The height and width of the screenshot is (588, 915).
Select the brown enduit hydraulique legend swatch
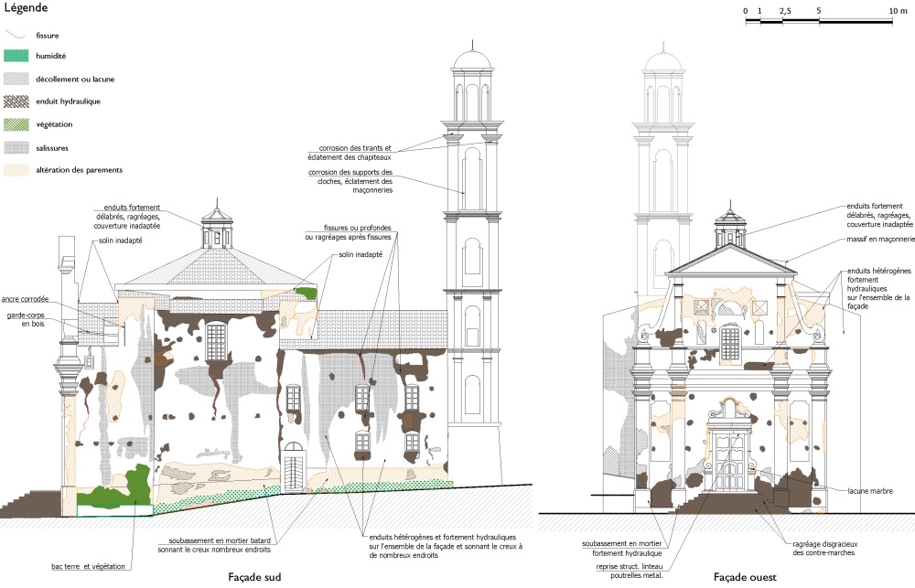17,102
